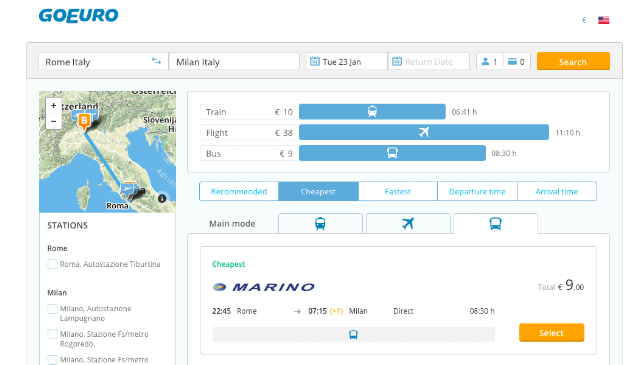Sort results by Recommended
Viewport: 640px width, 365px height.
point(239,191)
